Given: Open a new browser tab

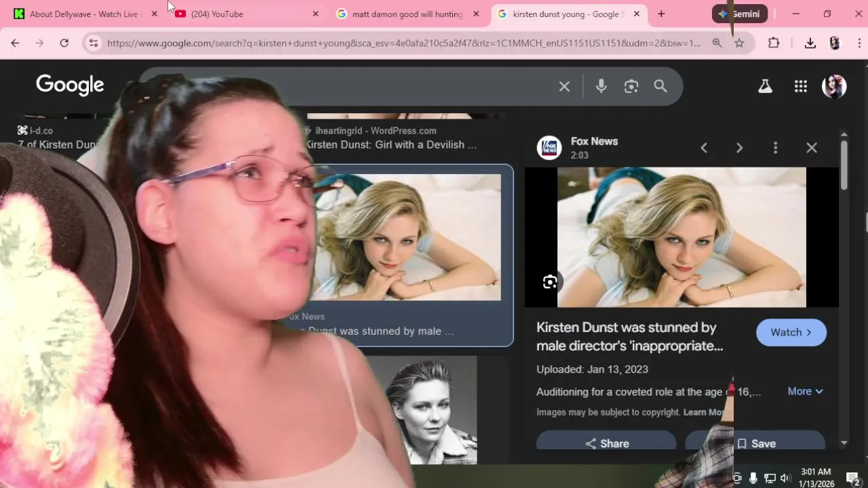Looking at the screenshot, I should 661,14.
